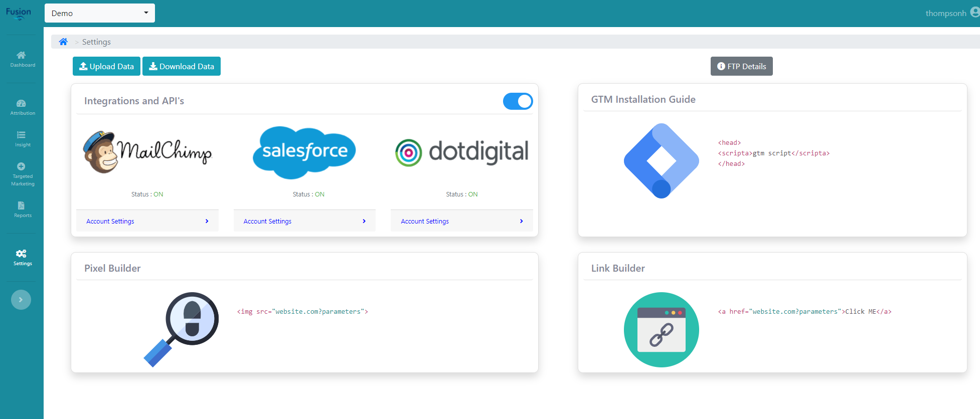This screenshot has width=980, height=419.
Task: Click the Settings breadcrumb text
Action: tap(96, 42)
